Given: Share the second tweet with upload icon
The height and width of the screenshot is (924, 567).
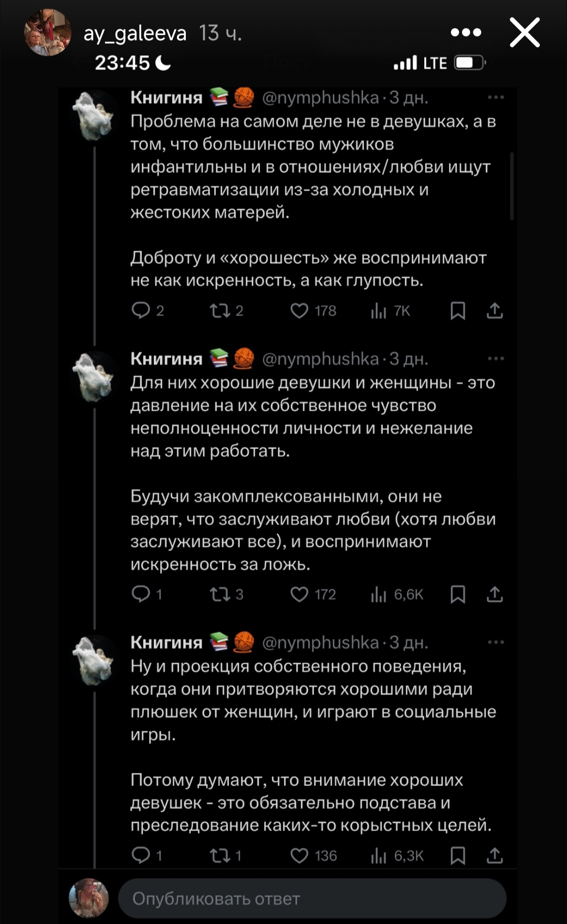Looking at the screenshot, I should pos(495,594).
